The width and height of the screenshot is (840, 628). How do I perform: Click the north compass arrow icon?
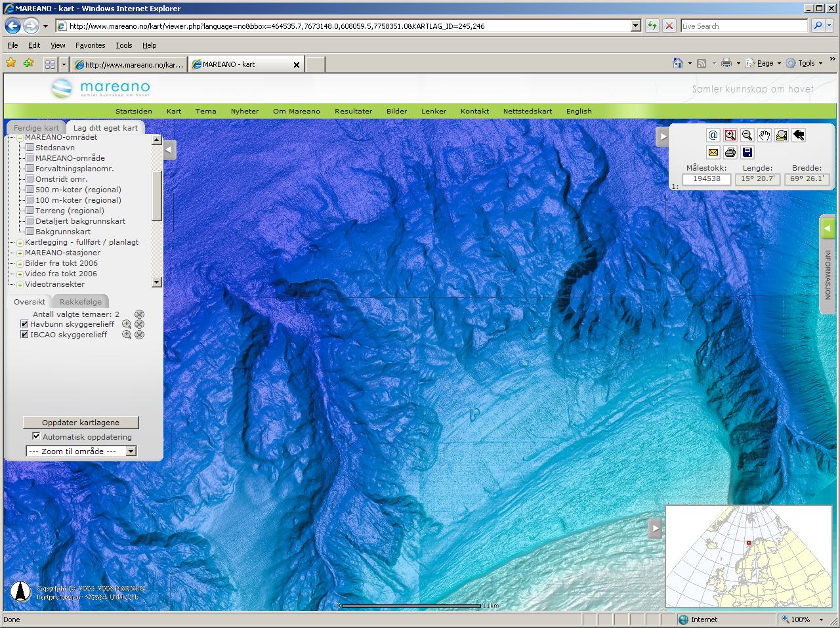(x=21, y=591)
